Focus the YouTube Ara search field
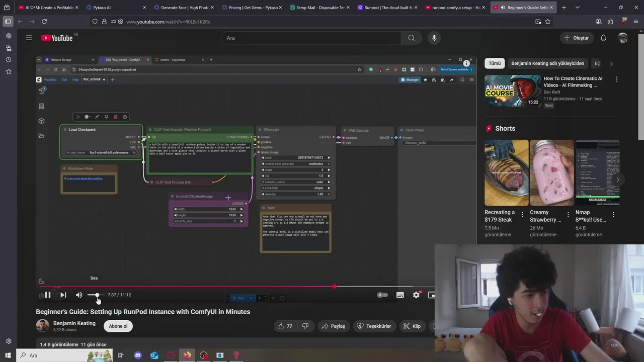Viewport: 644px width, 362px height. pyautogui.click(x=311, y=38)
